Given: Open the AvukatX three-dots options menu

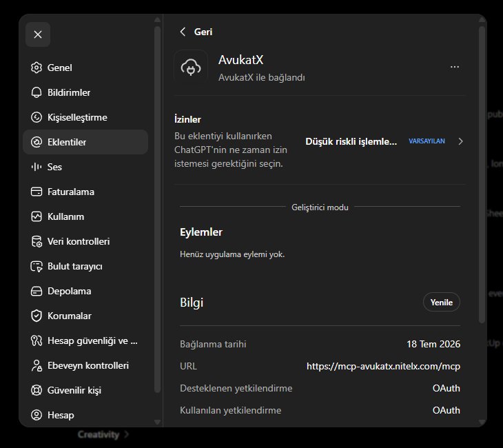Looking at the screenshot, I should [x=454, y=67].
